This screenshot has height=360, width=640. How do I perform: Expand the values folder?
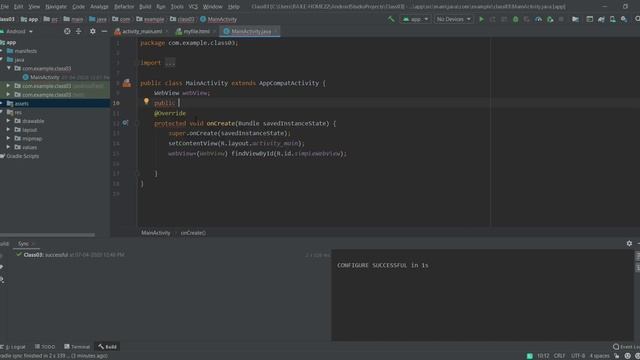[8, 147]
